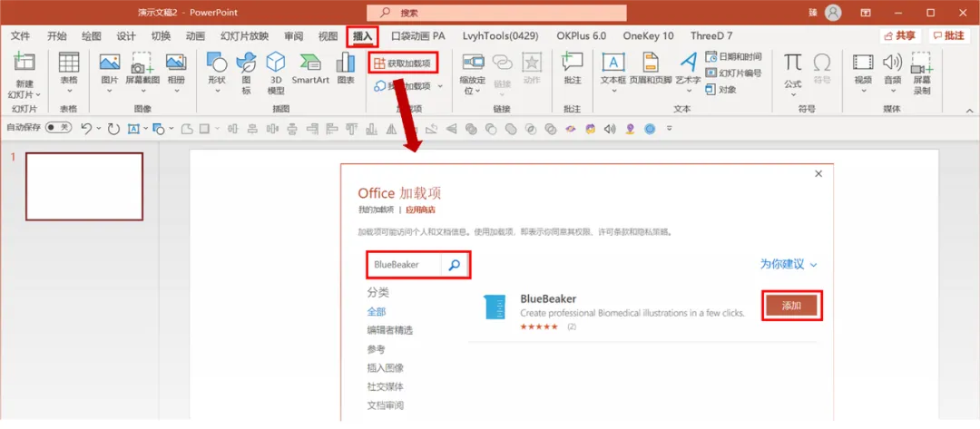
Task: Click 日期和时间 (Date and Time)
Action: tap(734, 57)
